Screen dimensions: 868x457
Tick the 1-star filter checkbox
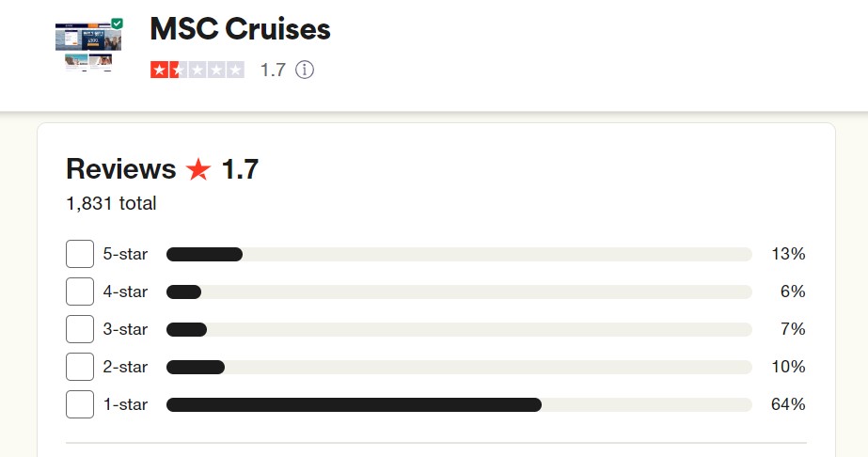[80, 404]
